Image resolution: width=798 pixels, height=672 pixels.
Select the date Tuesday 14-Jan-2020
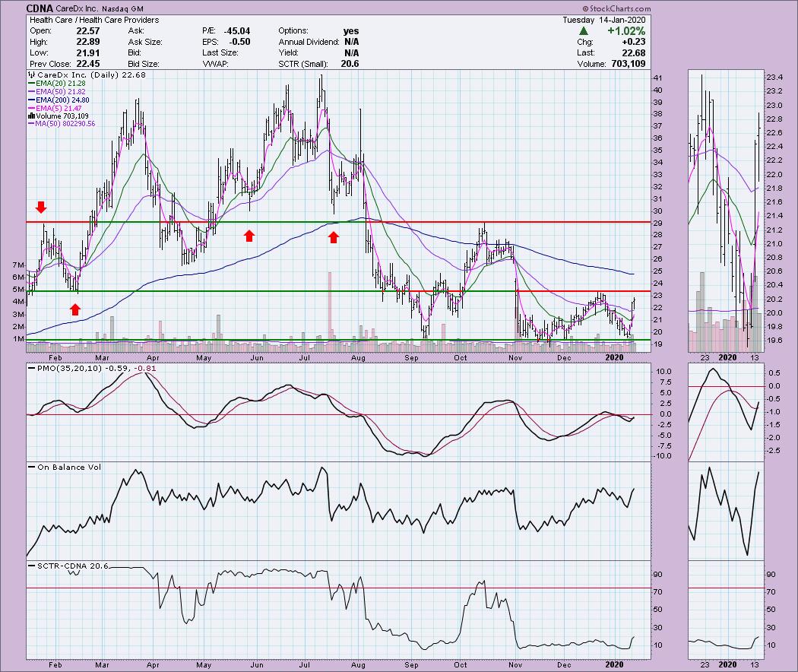pos(603,20)
